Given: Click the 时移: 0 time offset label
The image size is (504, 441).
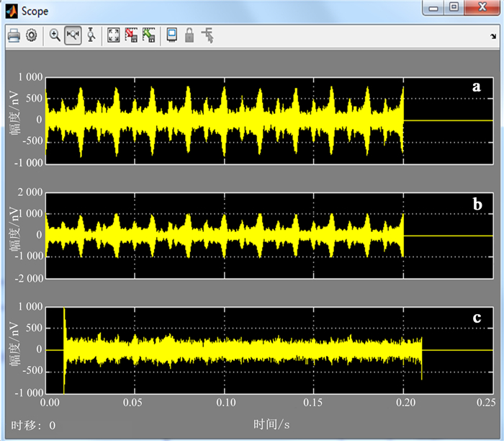Looking at the screenshot, I should pyautogui.click(x=33, y=425).
